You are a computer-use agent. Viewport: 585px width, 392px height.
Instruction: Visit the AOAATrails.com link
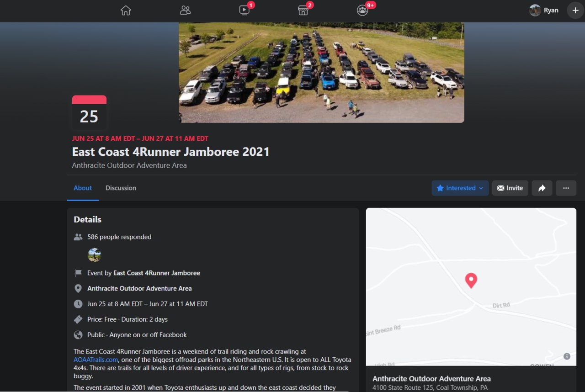click(96, 360)
